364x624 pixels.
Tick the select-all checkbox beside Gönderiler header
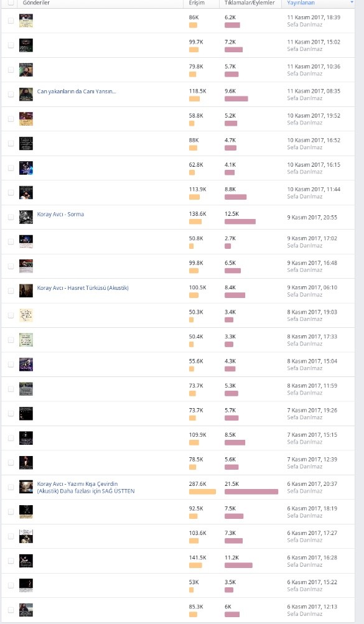[x=11, y=2]
